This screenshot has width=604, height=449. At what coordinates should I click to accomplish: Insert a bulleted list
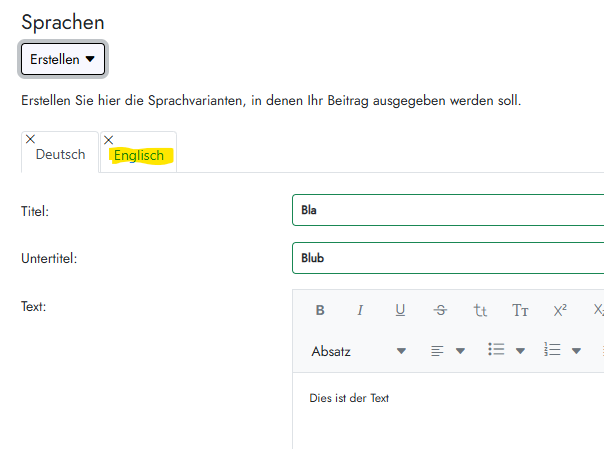[496, 350]
